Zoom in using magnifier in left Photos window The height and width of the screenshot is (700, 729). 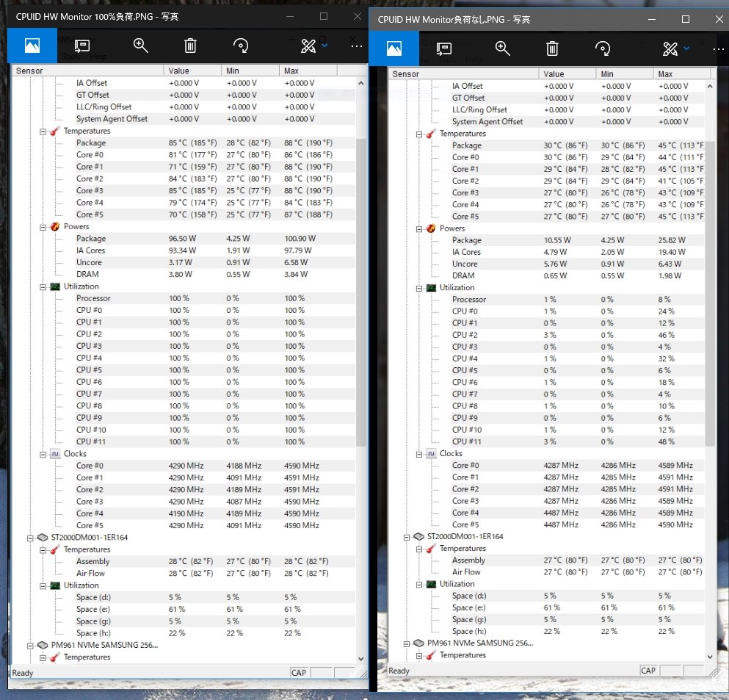[x=140, y=46]
